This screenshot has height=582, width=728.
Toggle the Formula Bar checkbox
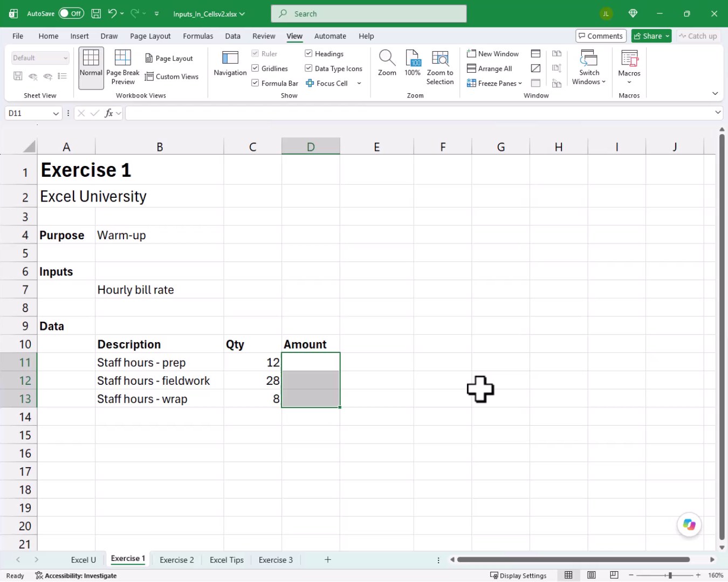click(255, 83)
